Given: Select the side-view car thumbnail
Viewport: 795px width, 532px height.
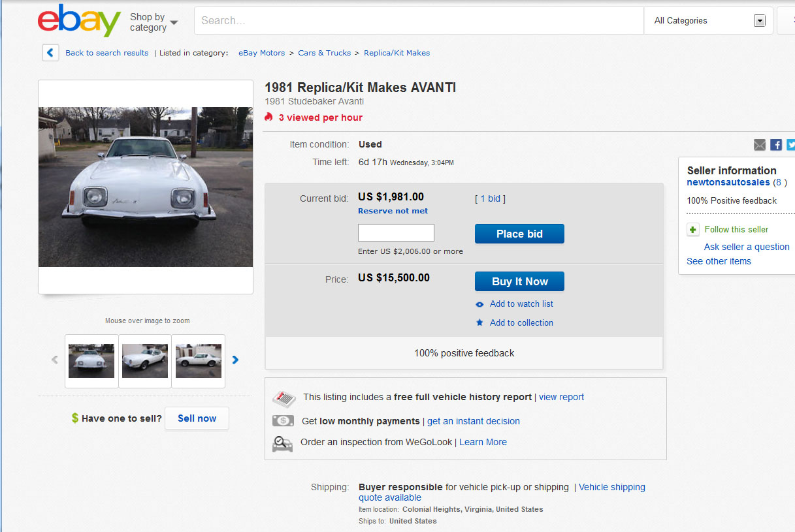Looking at the screenshot, I should click(x=199, y=361).
